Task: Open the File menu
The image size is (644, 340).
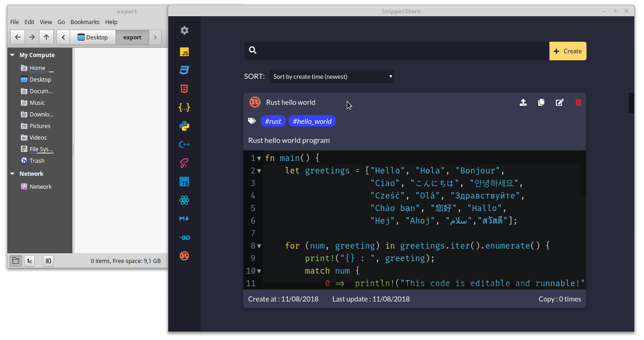Action: tap(14, 22)
